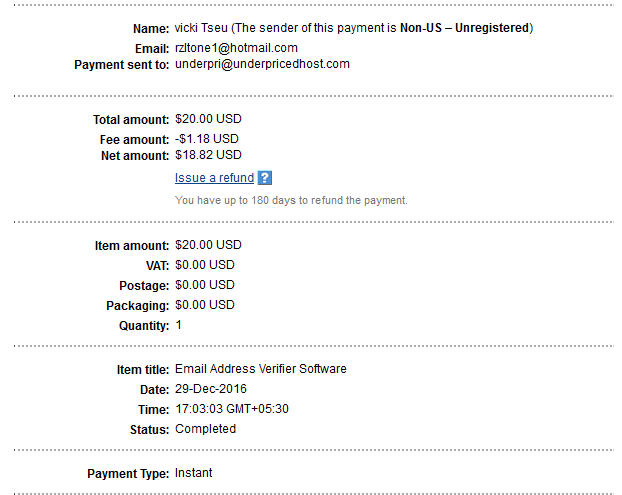Click the date 29-Dec-2016
The height and width of the screenshot is (495, 622).
210,389
